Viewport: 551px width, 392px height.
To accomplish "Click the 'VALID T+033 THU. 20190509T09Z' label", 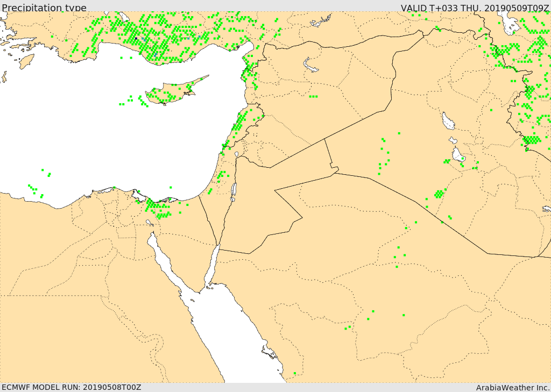I will point(475,8).
